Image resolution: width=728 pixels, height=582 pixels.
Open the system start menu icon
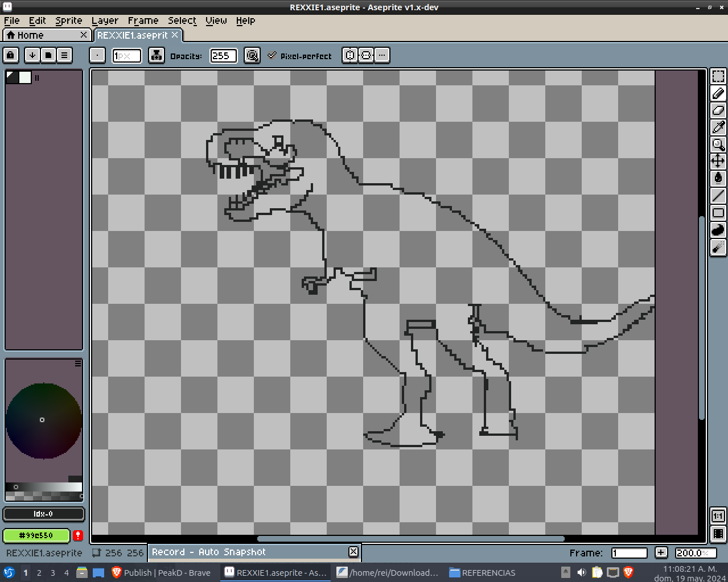point(9,573)
